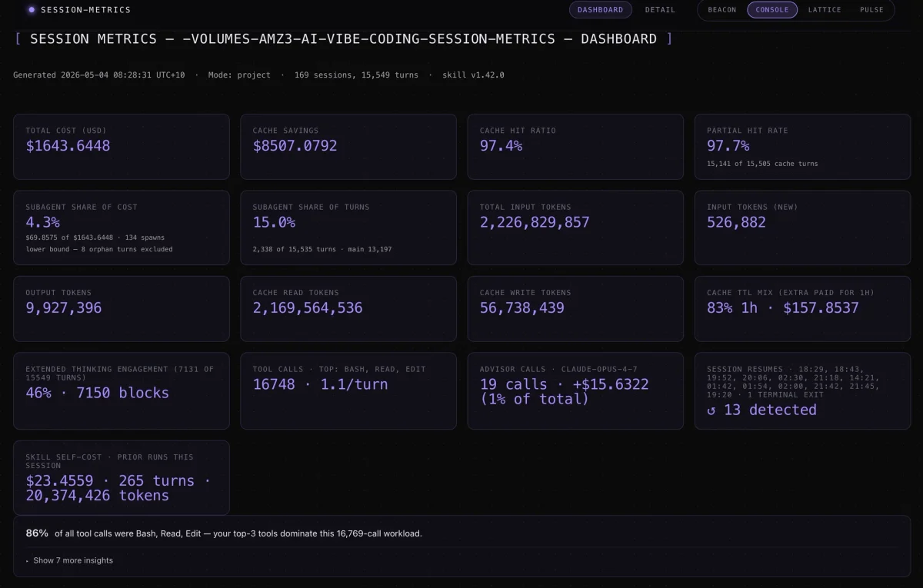Viewport: 923px width, 588px height.
Task: Select the Cache Hit Ratio 97.4% value
Action: (x=501, y=146)
